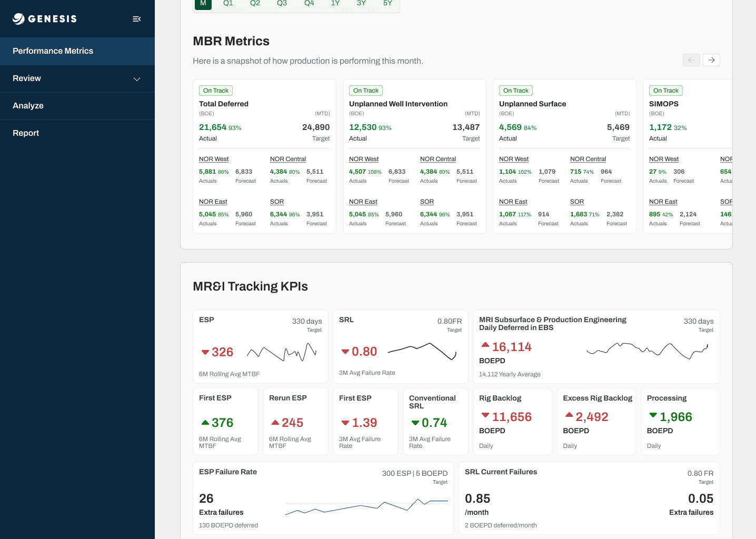Click the Total Deferred actual value 21,654
This screenshot has width=756, height=539.
(213, 127)
